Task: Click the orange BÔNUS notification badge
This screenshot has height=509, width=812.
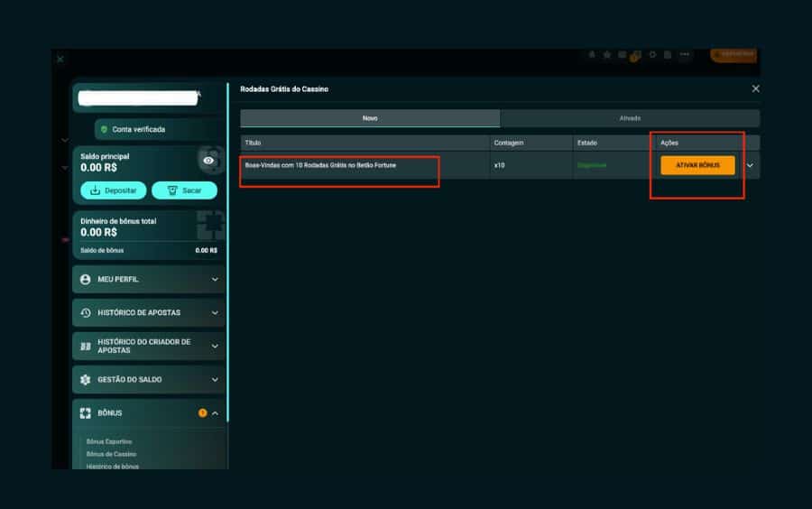Action: click(x=202, y=412)
